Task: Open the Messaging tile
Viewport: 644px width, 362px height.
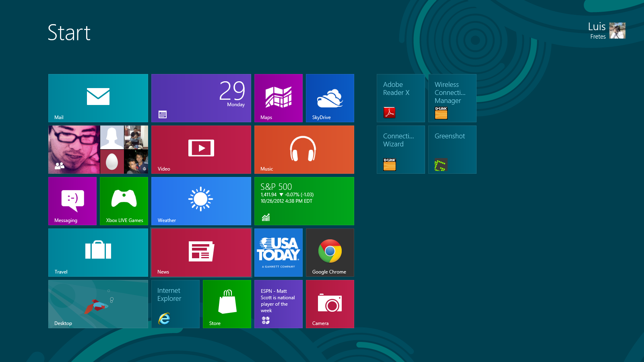Action: click(72, 201)
